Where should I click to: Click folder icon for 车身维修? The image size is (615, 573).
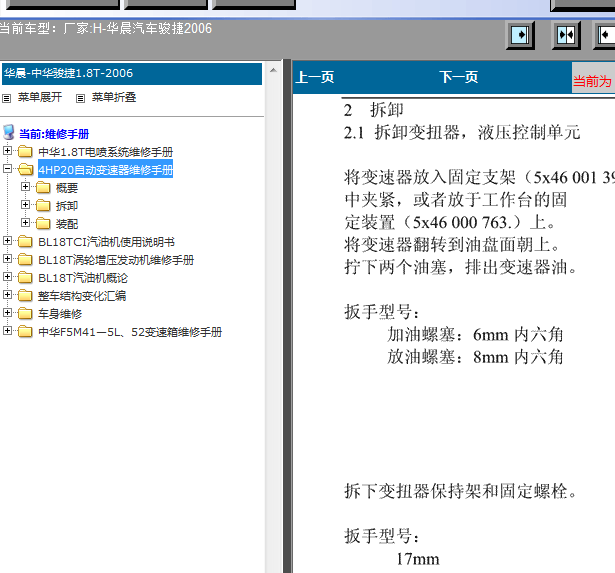click(x=25, y=313)
